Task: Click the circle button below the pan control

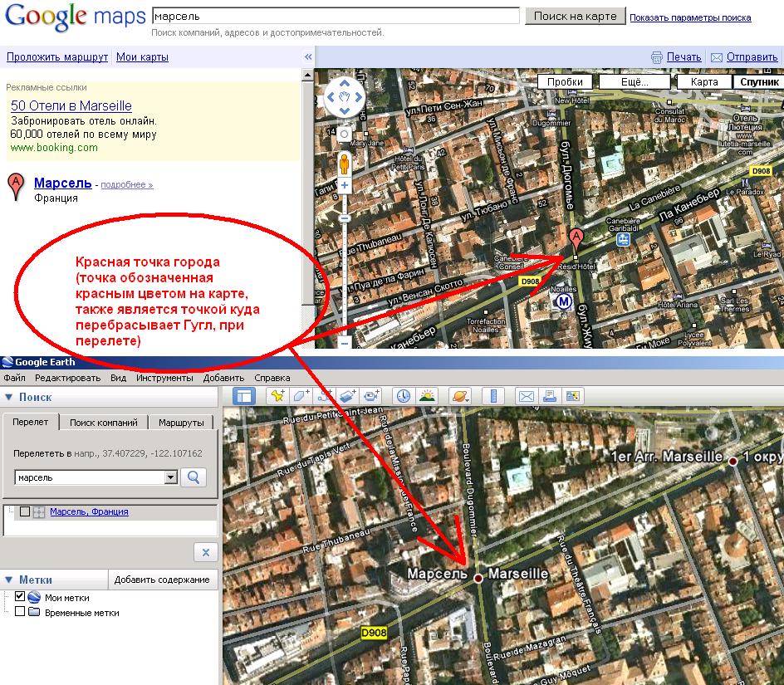Action: [344, 134]
